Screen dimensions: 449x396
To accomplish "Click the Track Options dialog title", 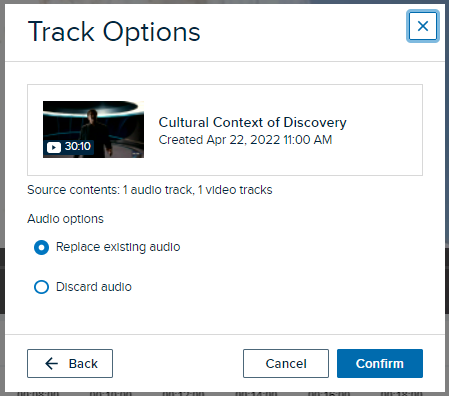I will [x=114, y=32].
